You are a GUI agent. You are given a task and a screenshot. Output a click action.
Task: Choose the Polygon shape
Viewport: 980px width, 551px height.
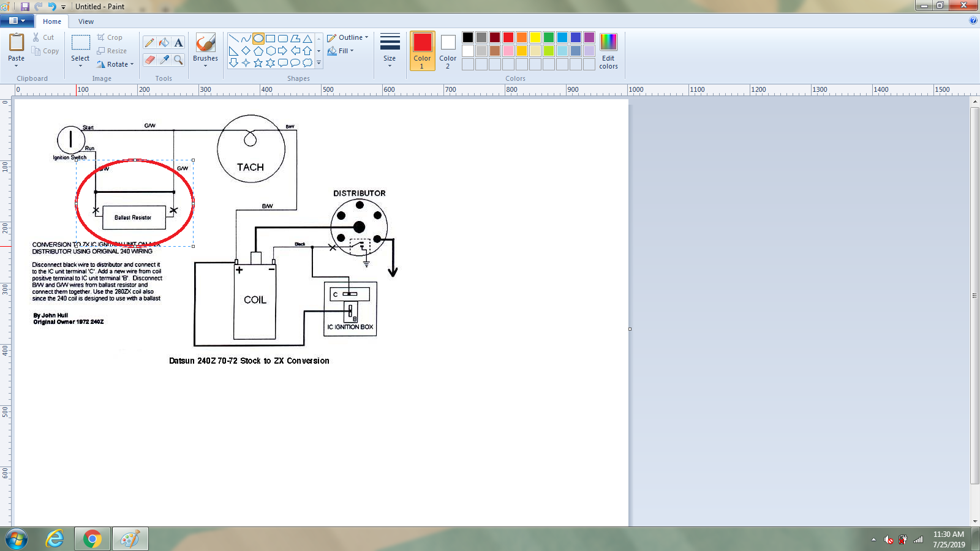click(295, 39)
